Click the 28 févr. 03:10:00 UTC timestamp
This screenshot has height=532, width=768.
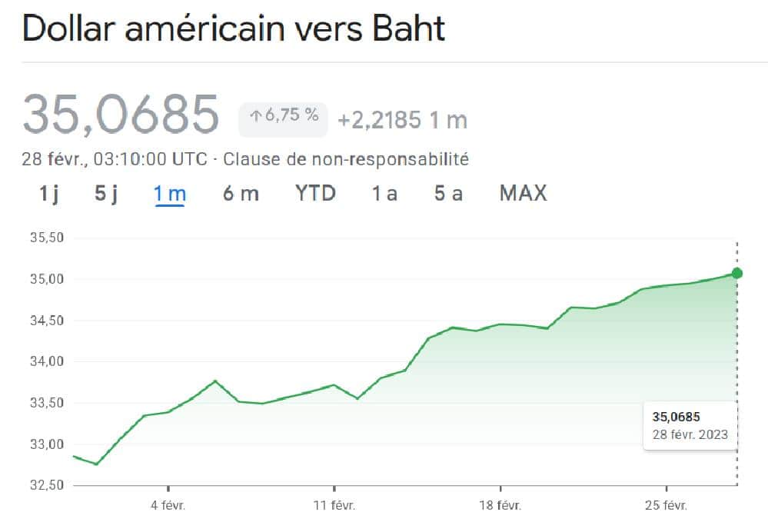click(x=115, y=160)
